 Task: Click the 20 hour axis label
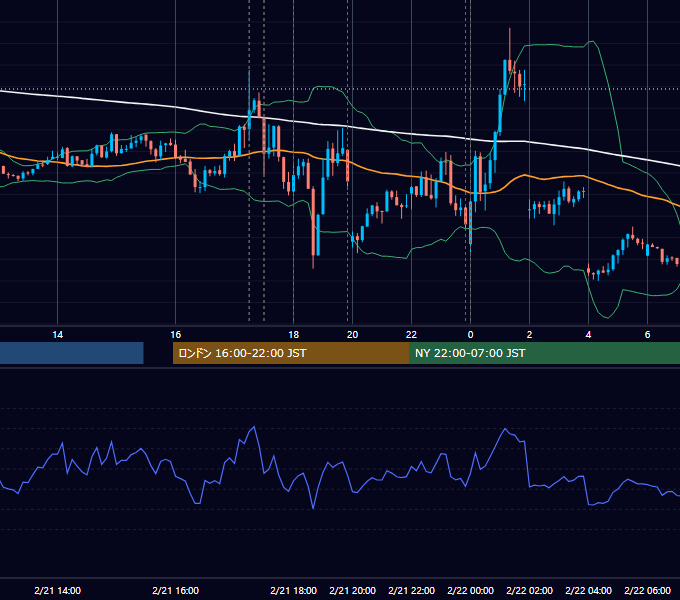353,335
